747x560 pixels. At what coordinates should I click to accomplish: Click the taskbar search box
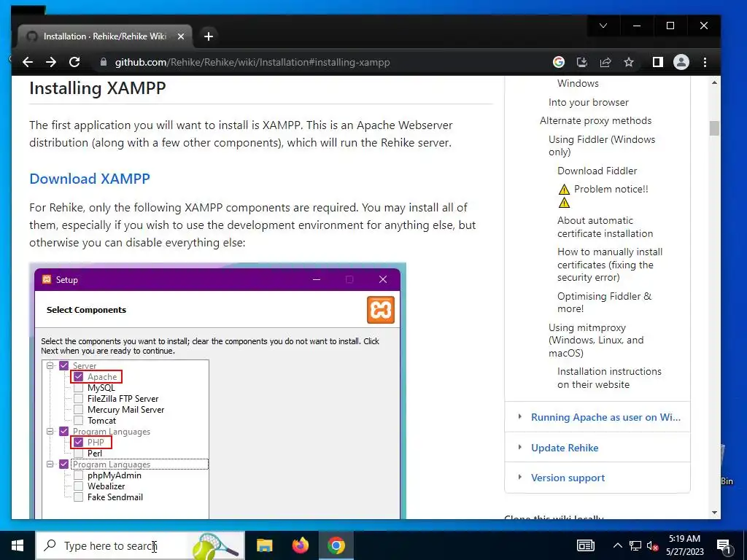(140, 545)
